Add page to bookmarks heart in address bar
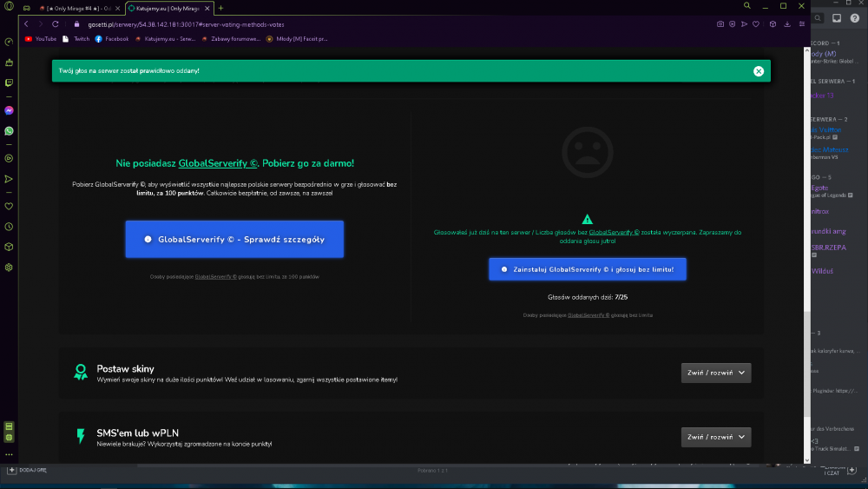Screen dimensions: 868x489 click(x=756, y=24)
